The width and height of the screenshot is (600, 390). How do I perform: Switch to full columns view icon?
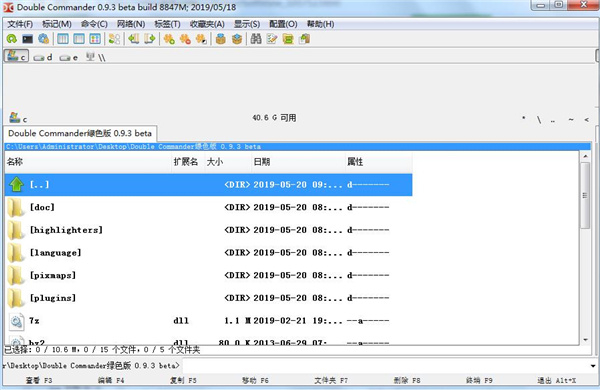coord(79,39)
